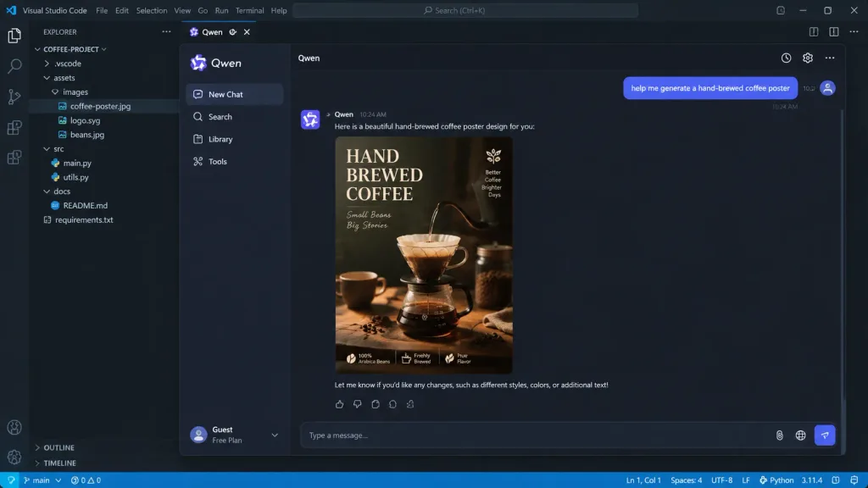The height and width of the screenshot is (488, 868).
Task: Collapse the src folder
Action: tap(47, 149)
